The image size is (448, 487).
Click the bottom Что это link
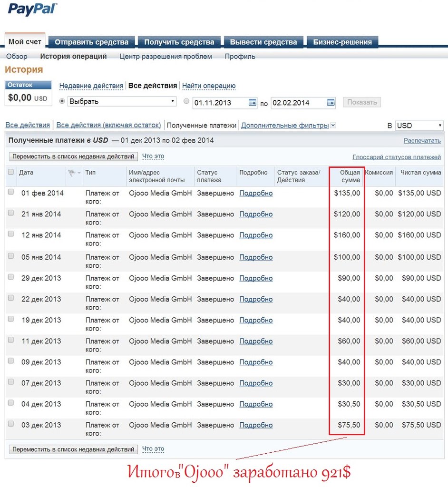point(153,449)
